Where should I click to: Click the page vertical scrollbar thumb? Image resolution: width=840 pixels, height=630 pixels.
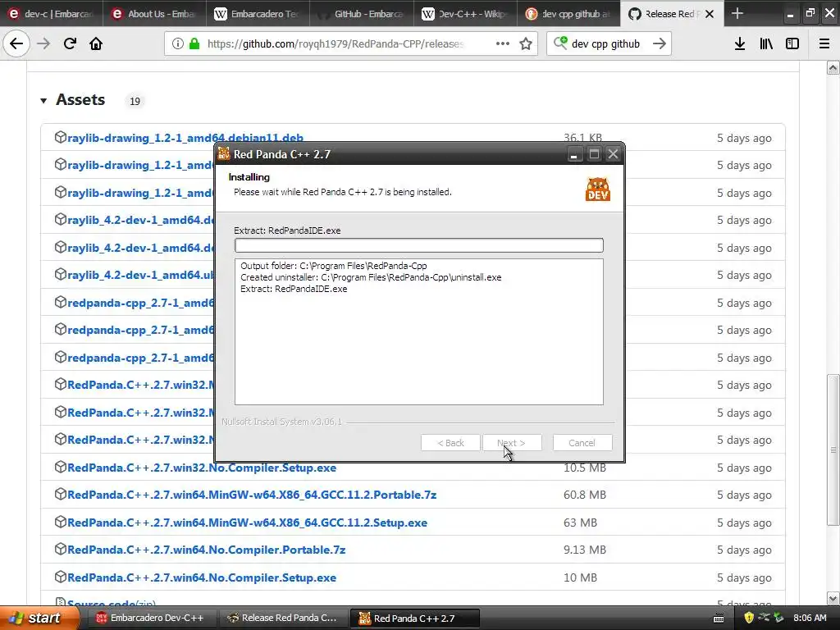click(833, 450)
